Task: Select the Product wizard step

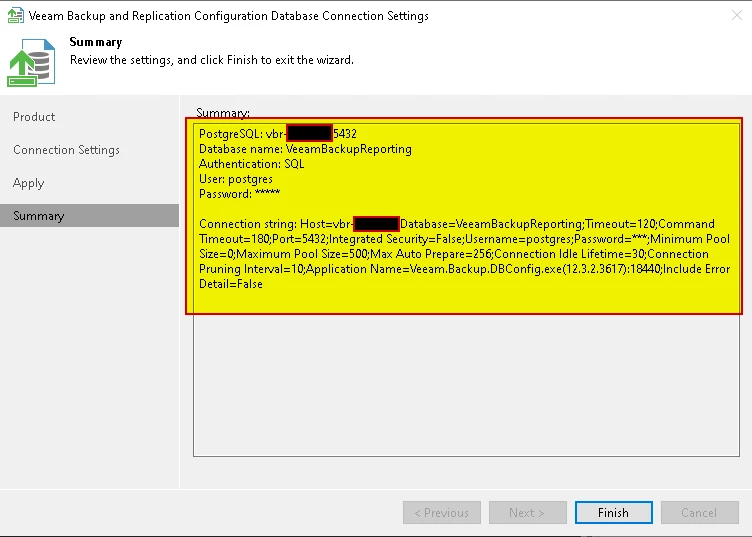Action: pos(34,117)
